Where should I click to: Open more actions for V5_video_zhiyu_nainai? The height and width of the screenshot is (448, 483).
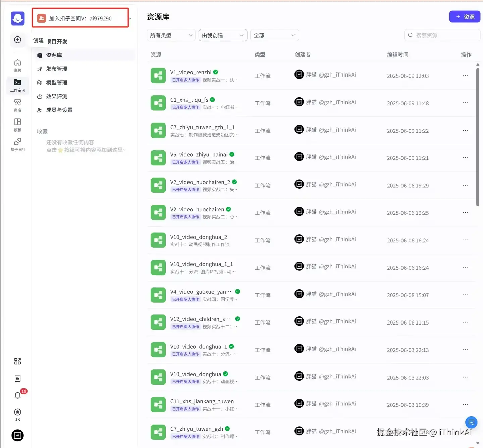(x=465, y=158)
